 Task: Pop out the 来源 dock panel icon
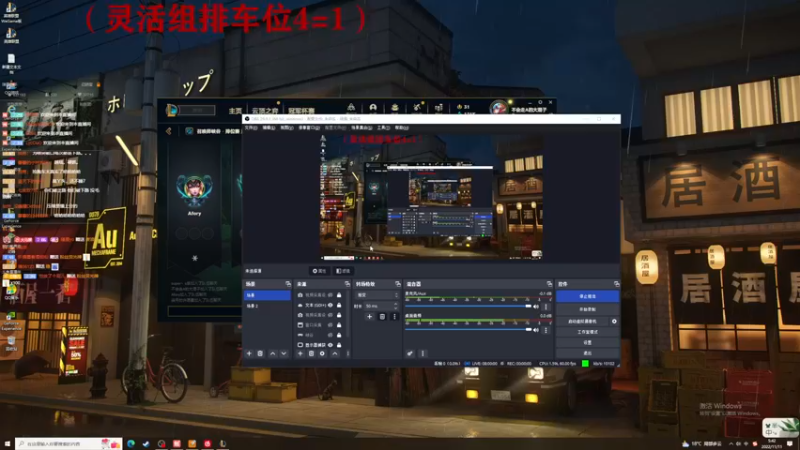347,284
